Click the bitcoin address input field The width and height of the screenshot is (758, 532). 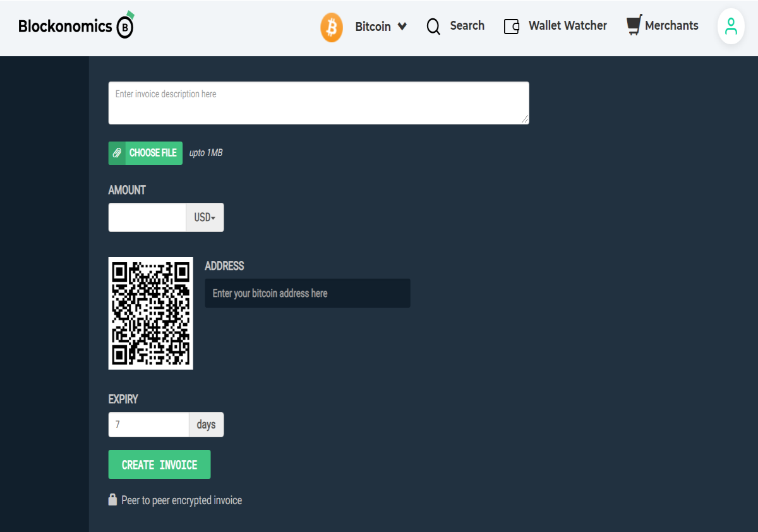coord(308,293)
